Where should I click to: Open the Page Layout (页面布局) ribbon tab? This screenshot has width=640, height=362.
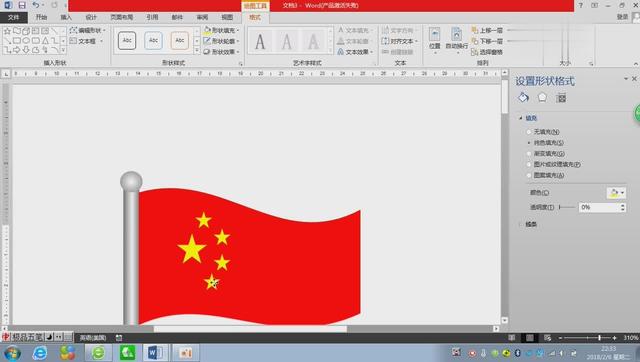pyautogui.click(x=122, y=17)
